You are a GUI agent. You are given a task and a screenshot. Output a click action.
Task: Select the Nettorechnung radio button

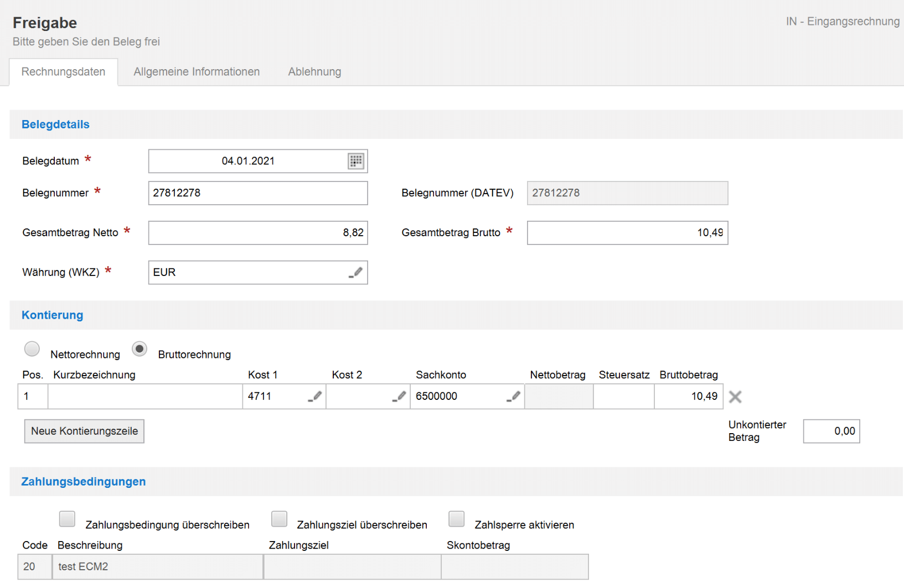pos(32,349)
